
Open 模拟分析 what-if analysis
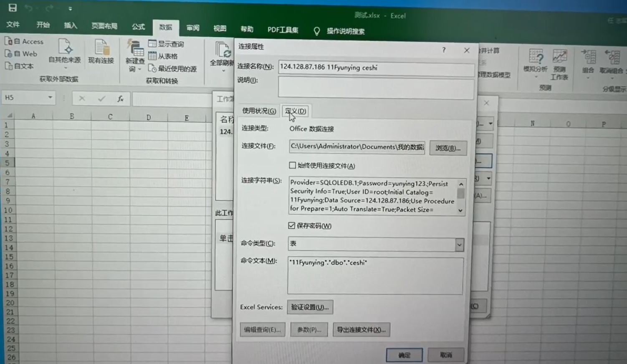point(536,63)
